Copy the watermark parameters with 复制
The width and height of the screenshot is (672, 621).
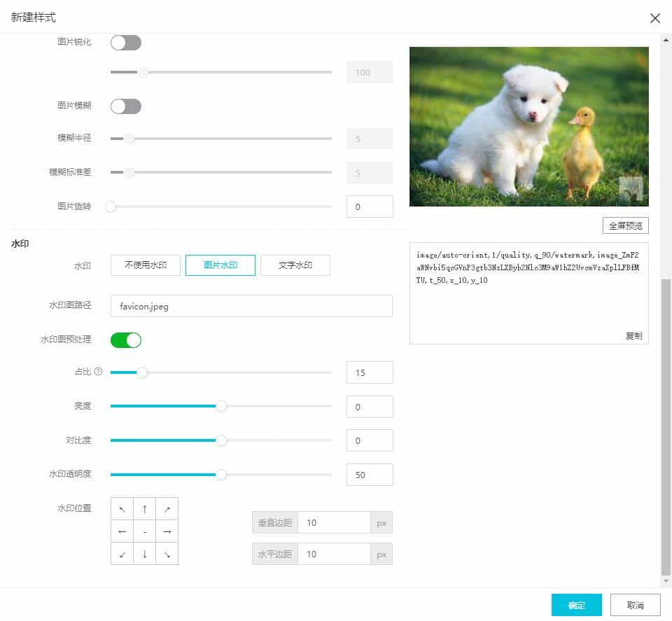pos(633,335)
